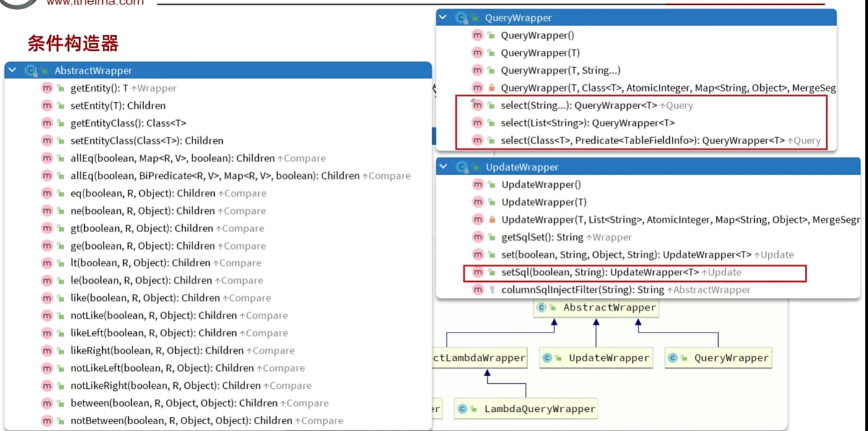Click the method icon beside setEntity(T)
This screenshot has height=431, width=868.
47,105
